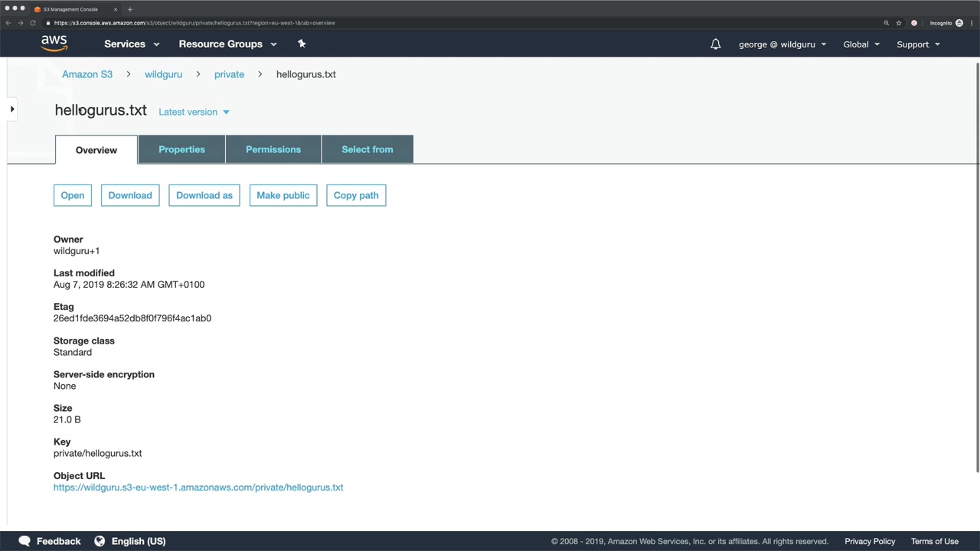Click the browser forward arrow
The image size is (980, 551).
pos(21,23)
